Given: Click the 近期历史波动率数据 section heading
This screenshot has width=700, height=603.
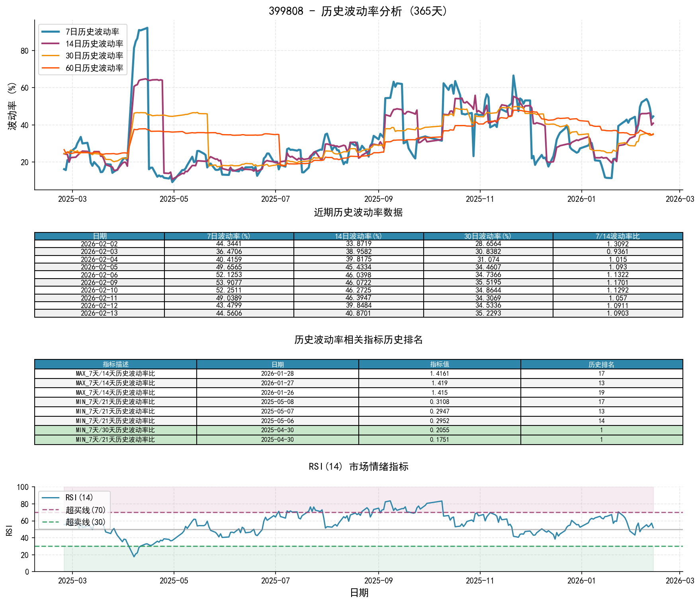Looking at the screenshot, I should click(x=358, y=212).
